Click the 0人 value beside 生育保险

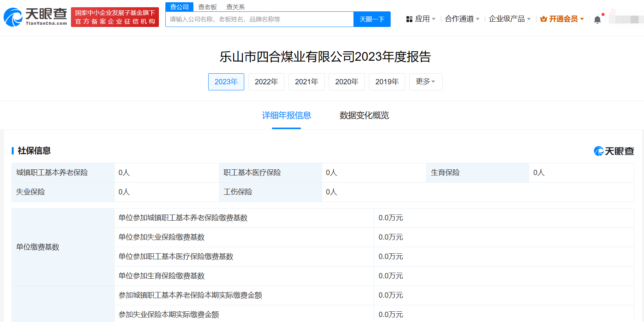(x=539, y=173)
